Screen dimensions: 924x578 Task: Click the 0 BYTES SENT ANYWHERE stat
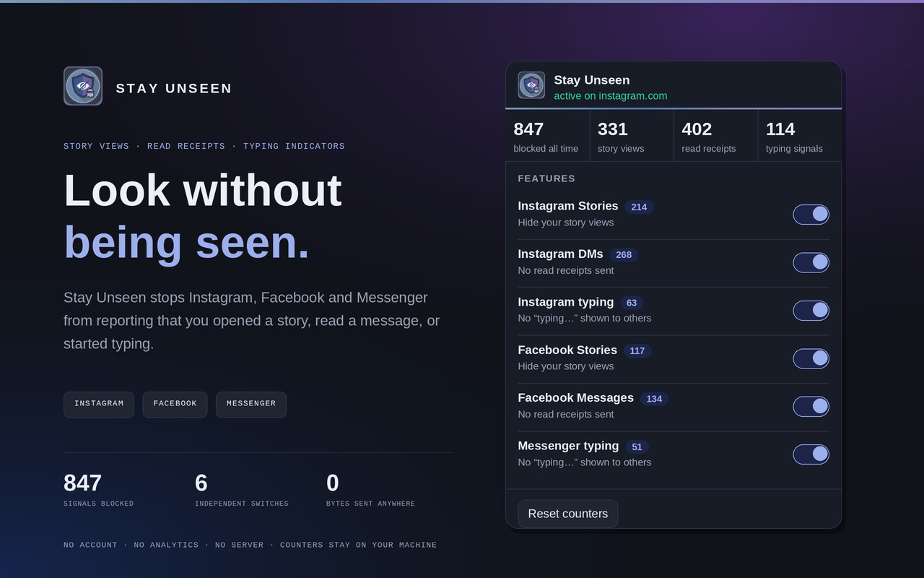(370, 489)
